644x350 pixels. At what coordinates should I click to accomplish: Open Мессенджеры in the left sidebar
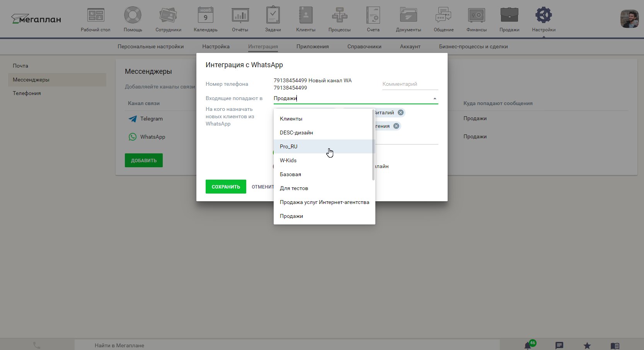[57, 80]
